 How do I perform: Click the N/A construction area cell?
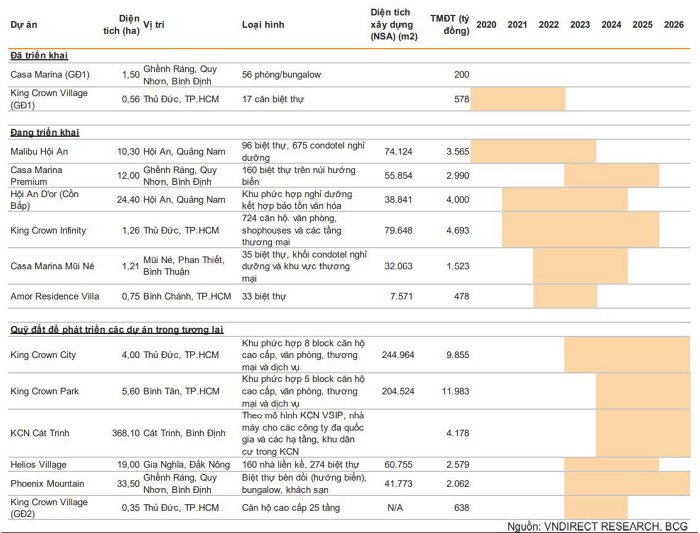click(395, 508)
